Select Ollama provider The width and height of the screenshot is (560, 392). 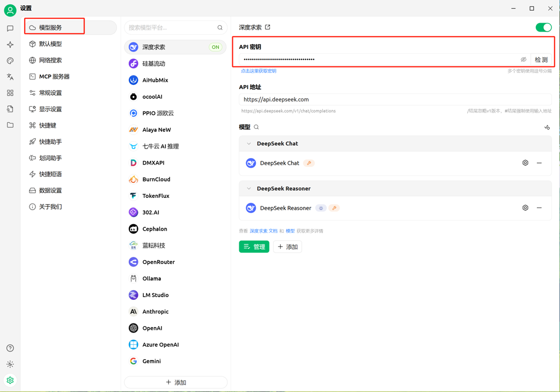click(x=175, y=278)
